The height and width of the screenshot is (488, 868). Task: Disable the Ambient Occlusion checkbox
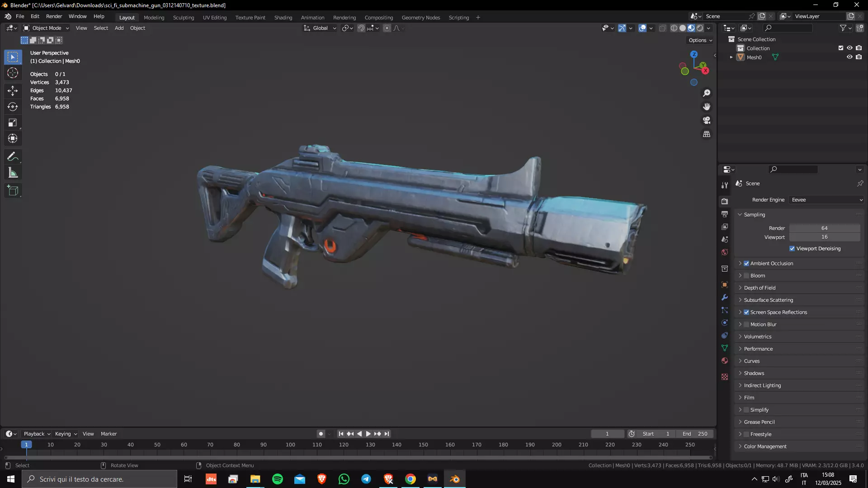pos(746,263)
